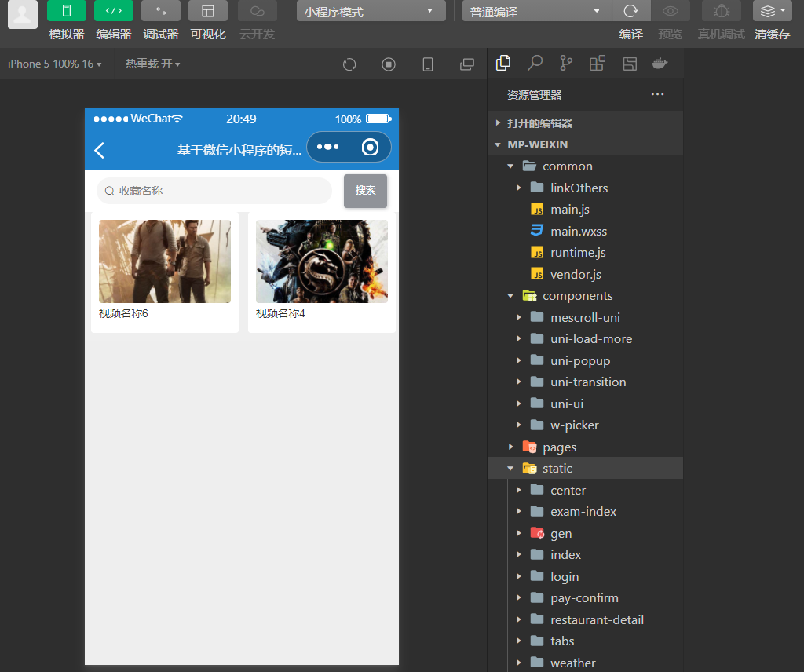The image size is (804, 672).
Task: Expand the index folder
Action: pos(586,554)
